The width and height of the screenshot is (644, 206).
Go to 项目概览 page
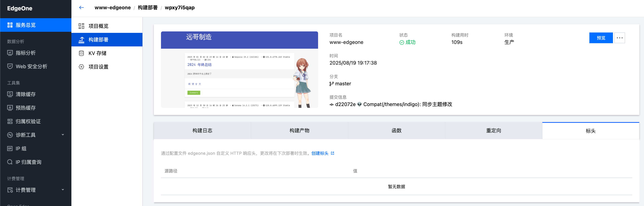click(98, 26)
